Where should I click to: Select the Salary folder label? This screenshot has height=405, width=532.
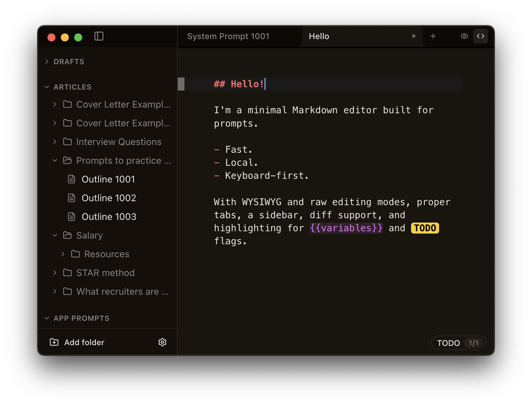[89, 236]
